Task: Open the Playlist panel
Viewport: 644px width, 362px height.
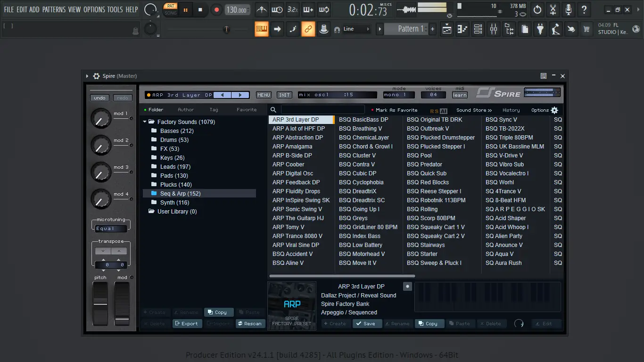Action: pyautogui.click(x=446, y=29)
